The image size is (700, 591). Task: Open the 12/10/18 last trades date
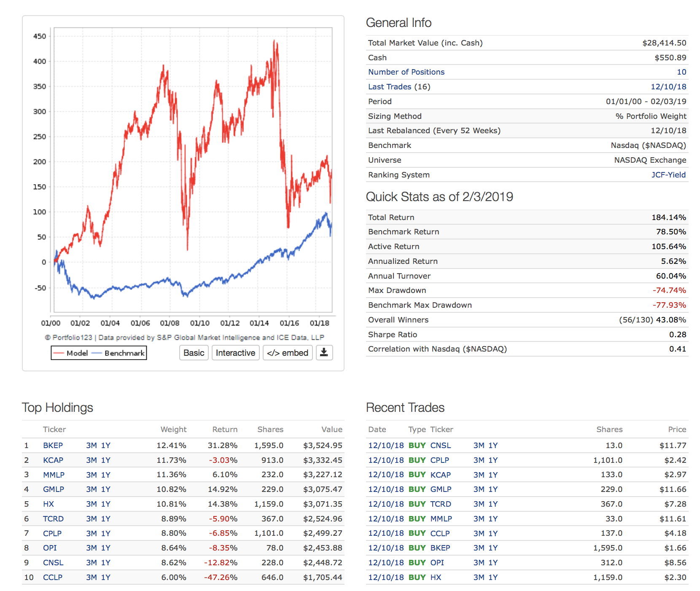coord(668,87)
